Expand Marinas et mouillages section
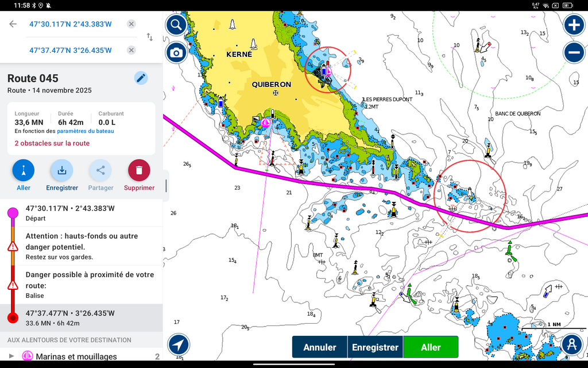 (11, 356)
